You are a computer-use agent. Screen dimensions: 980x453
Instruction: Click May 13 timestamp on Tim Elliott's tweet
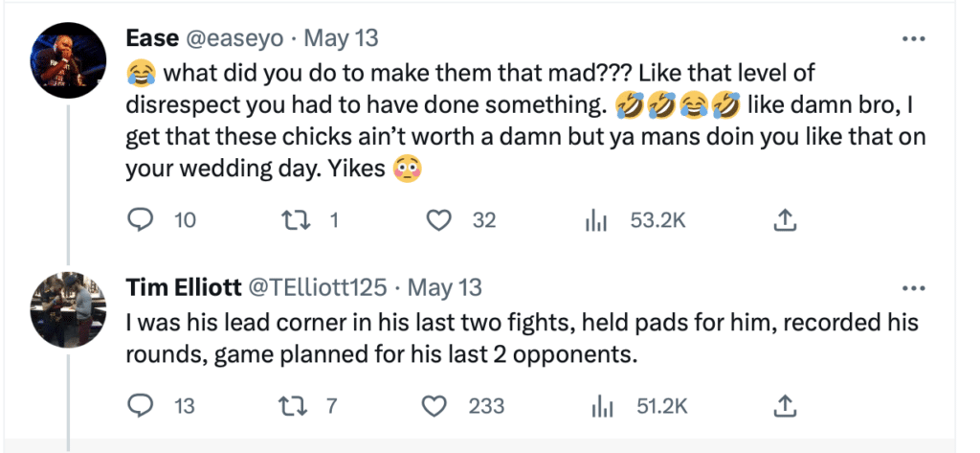click(x=444, y=286)
